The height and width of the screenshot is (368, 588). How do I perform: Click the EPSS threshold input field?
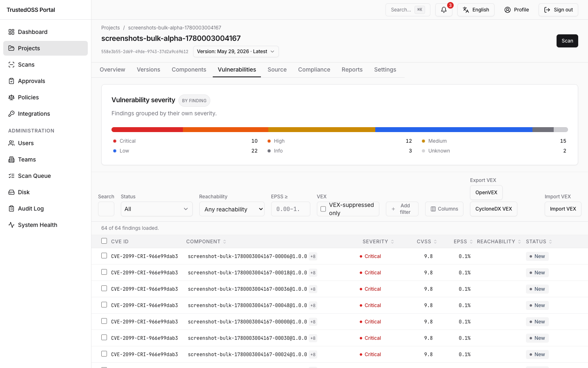(x=291, y=209)
